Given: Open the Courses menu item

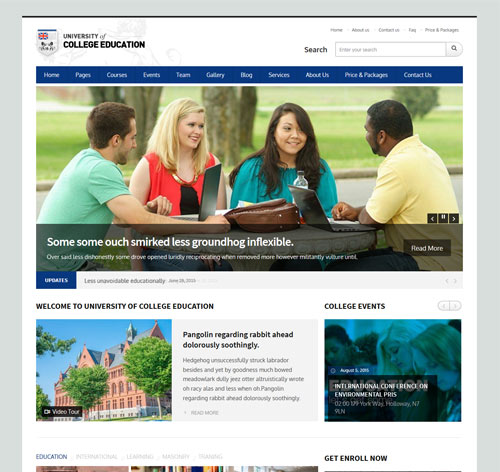Looking at the screenshot, I should tap(117, 75).
